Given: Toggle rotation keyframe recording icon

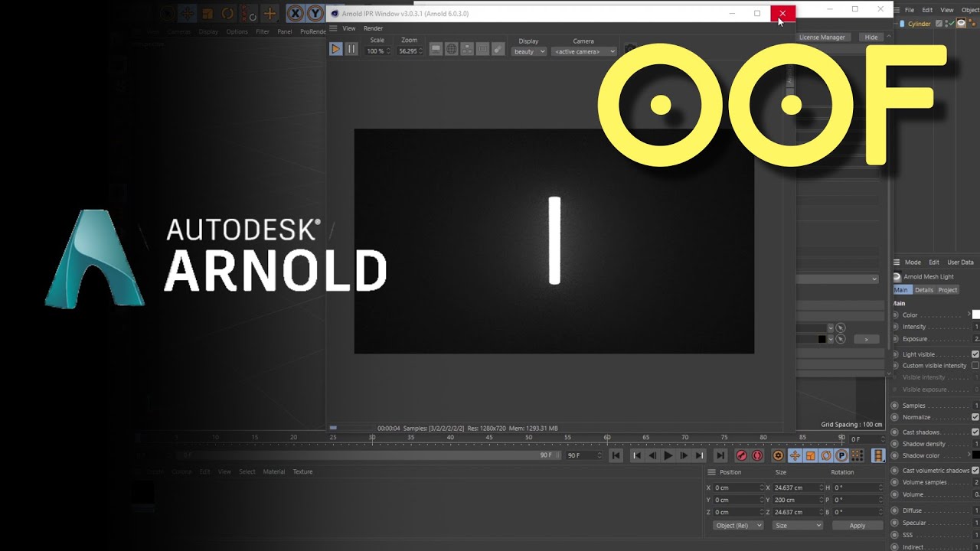Looking at the screenshot, I should (826, 455).
